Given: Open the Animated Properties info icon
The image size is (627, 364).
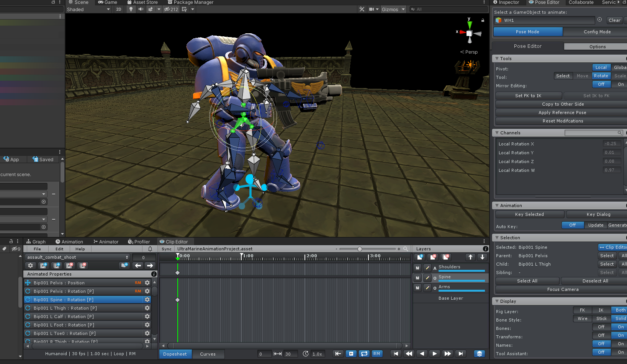Looking at the screenshot, I should 154,274.
